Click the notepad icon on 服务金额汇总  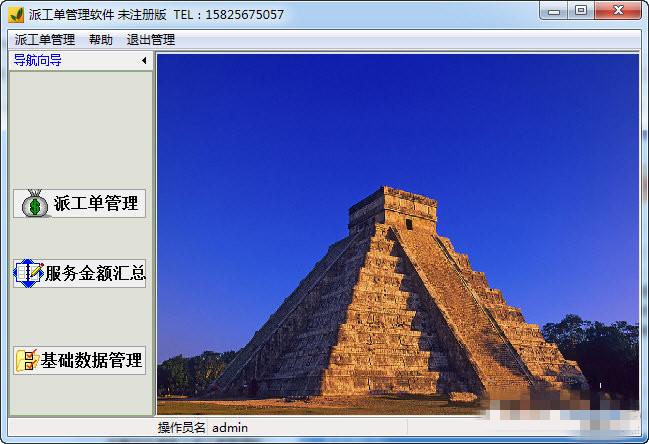[29, 273]
